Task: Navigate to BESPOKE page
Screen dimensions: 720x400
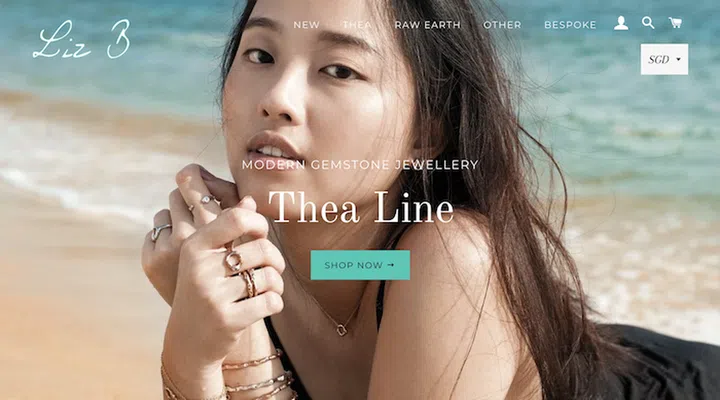Action: pos(570,25)
